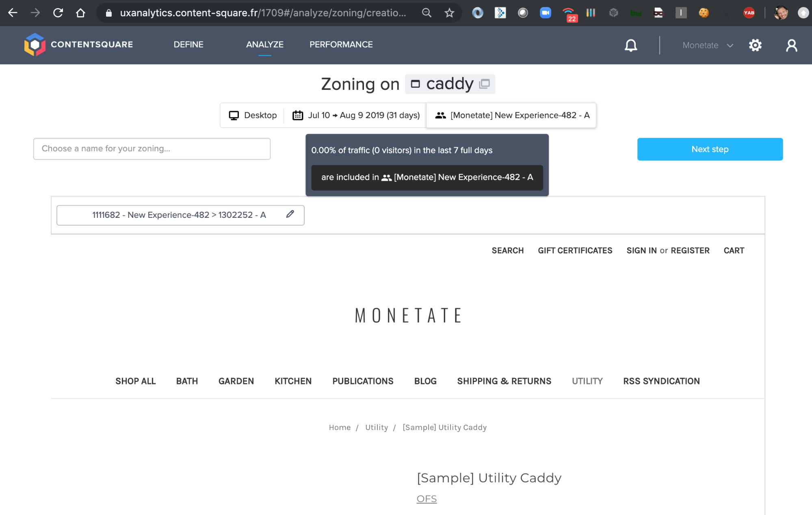Click the notifications bell icon
The width and height of the screenshot is (812, 515).
click(x=630, y=45)
